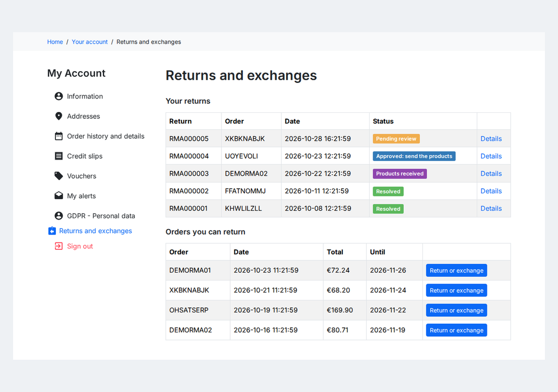
Task: Click the Sign out arrow icon
Action: pos(59,246)
